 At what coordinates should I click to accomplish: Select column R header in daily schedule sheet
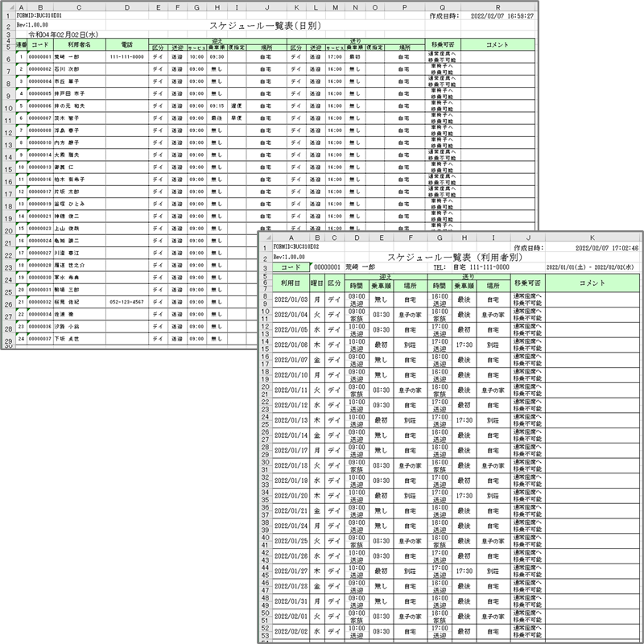(x=497, y=7)
